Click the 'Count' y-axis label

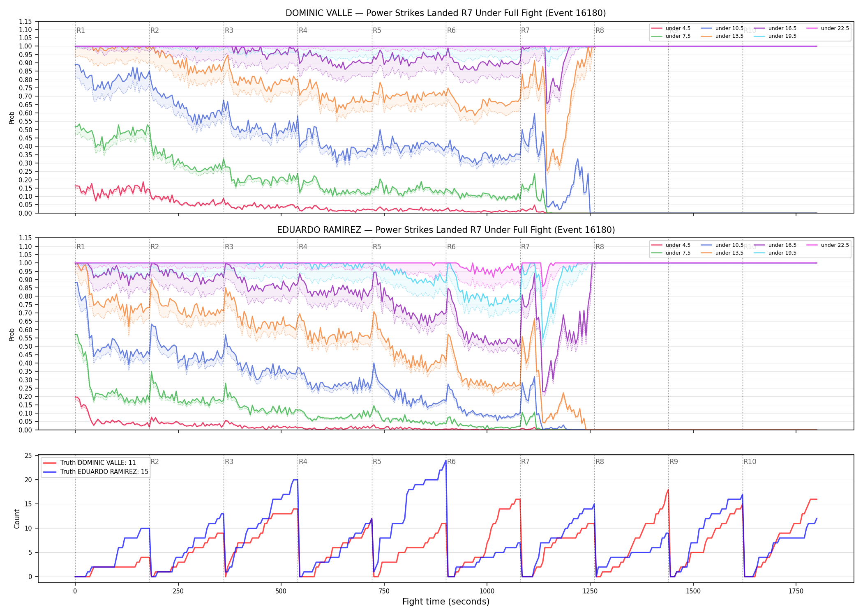coord(17,519)
